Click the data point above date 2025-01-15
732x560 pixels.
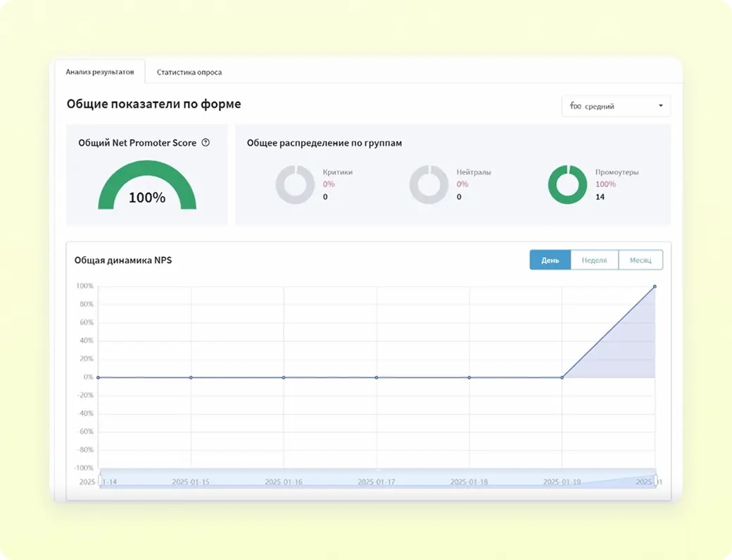[x=191, y=378]
